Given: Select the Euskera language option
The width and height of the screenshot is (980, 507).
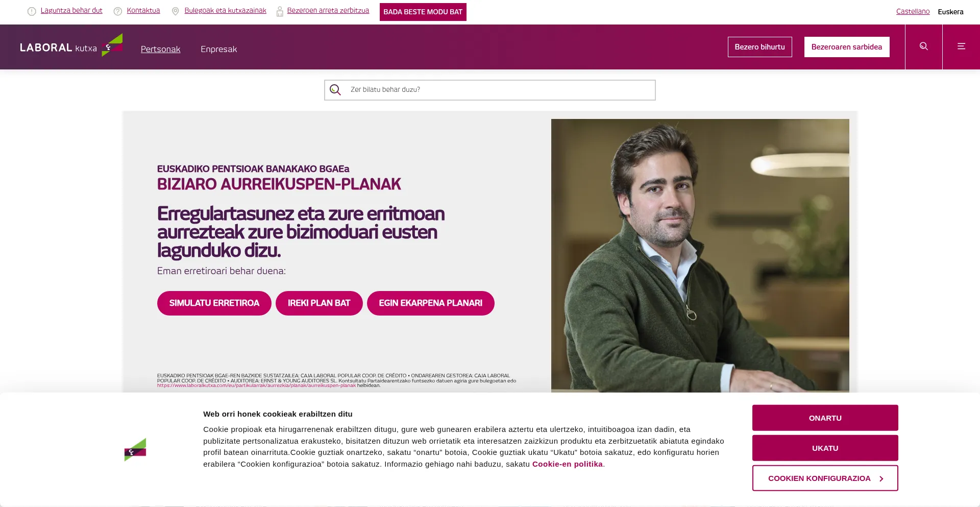Looking at the screenshot, I should 950,12.
